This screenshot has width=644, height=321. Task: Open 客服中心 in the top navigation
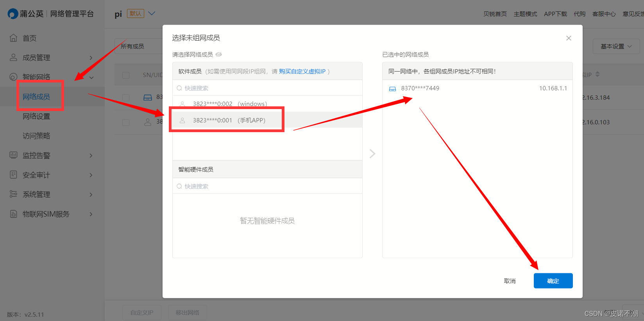604,14
